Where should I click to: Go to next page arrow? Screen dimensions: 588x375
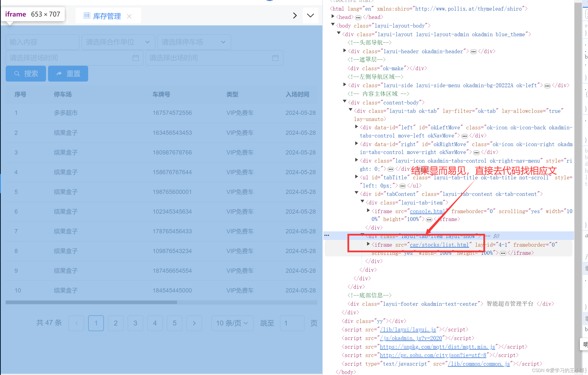coord(194,323)
